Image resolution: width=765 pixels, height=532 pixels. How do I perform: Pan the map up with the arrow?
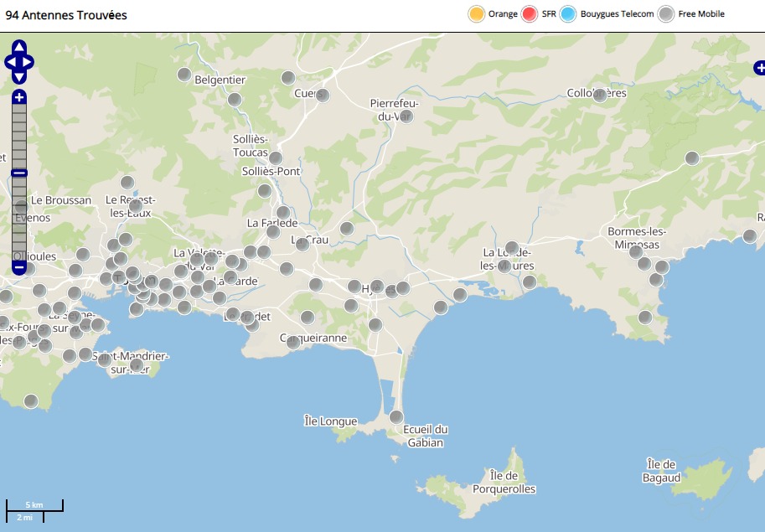coord(19,47)
